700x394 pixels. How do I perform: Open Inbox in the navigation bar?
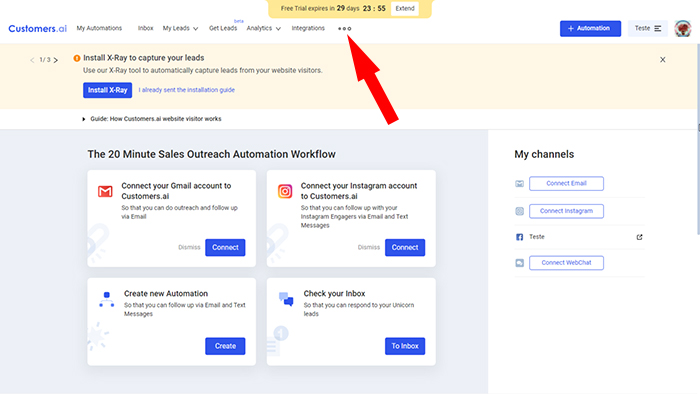tap(146, 28)
